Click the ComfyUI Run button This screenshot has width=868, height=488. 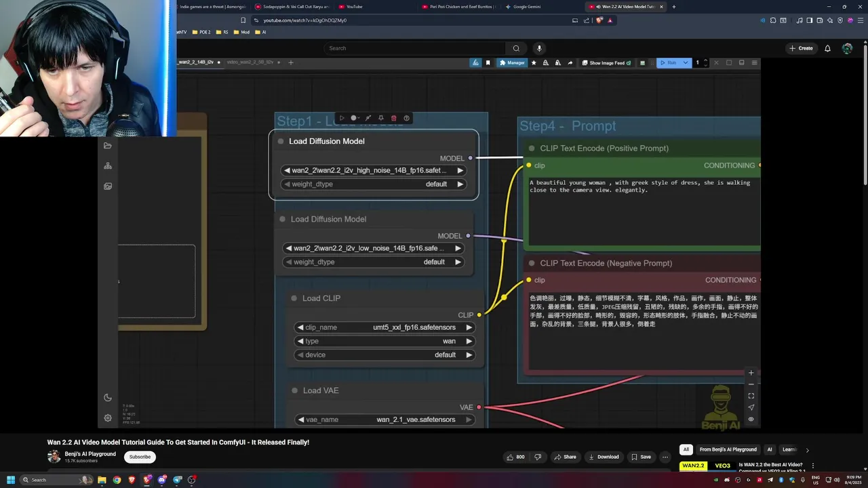coord(668,62)
